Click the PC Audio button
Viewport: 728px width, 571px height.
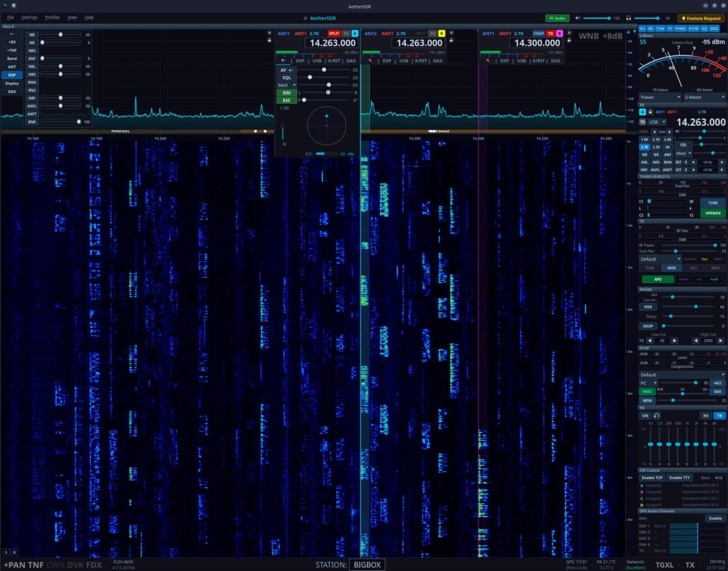[557, 18]
